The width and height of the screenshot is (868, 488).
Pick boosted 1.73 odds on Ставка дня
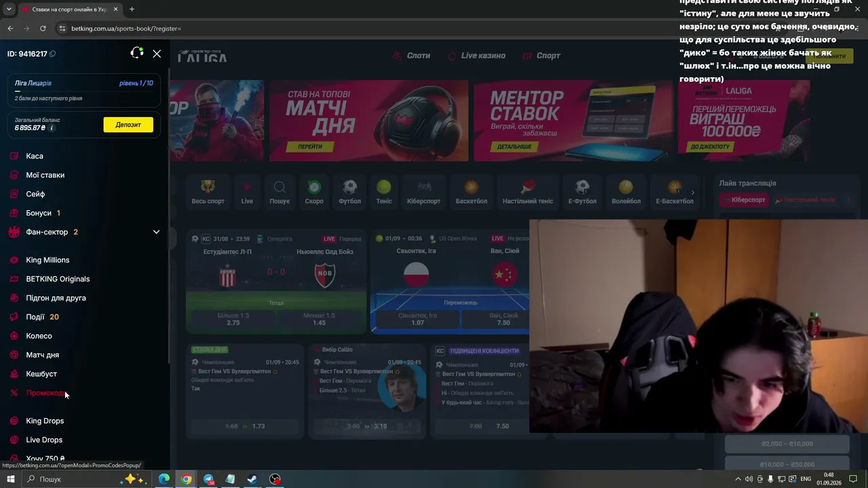click(x=245, y=426)
